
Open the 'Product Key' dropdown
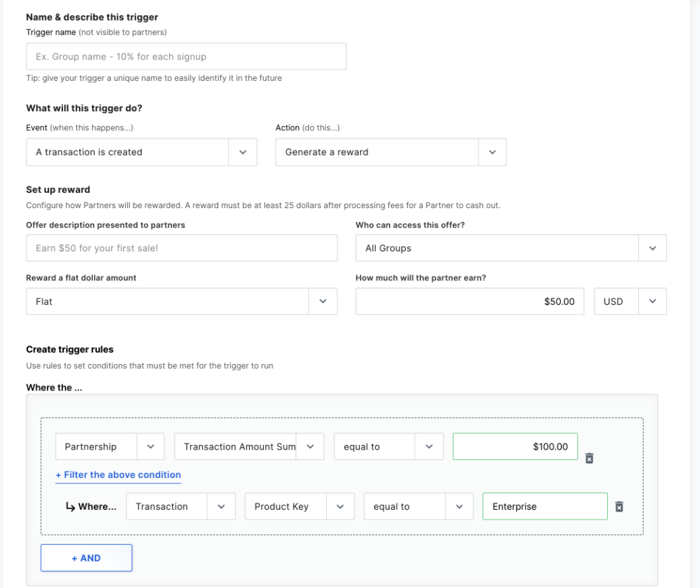(340, 506)
